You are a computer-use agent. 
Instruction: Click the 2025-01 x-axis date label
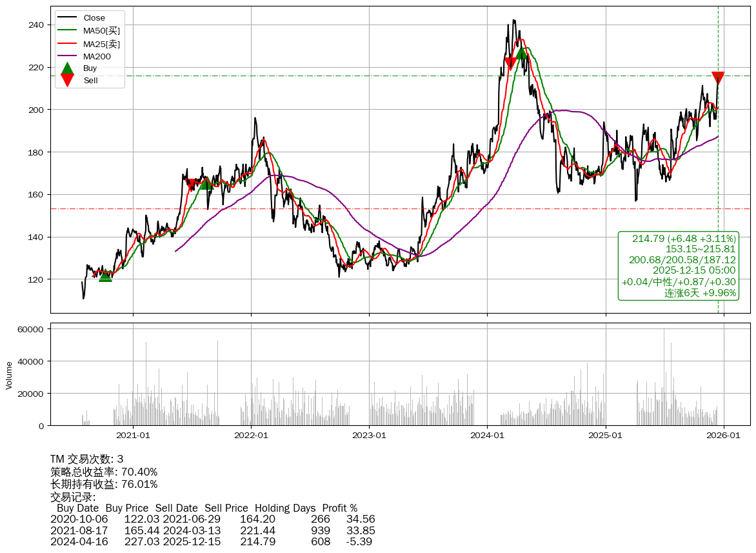pos(606,436)
